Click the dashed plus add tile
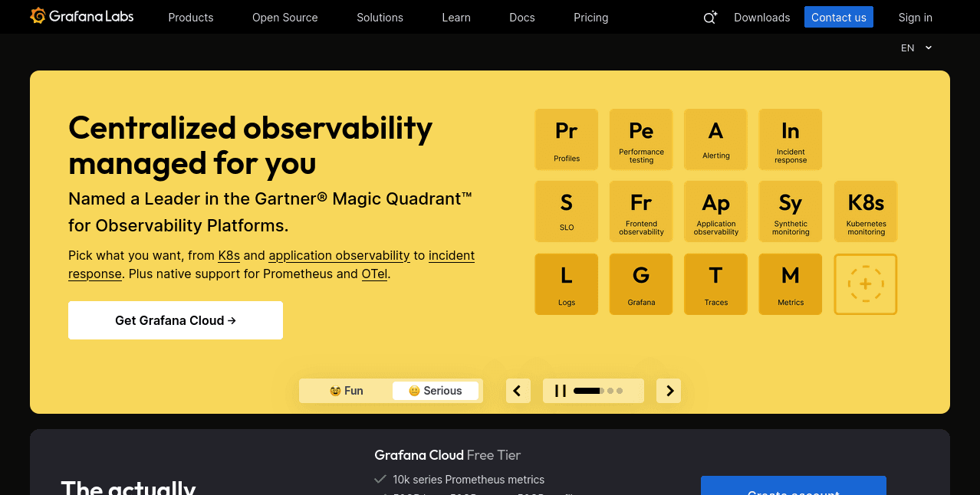 (x=866, y=284)
